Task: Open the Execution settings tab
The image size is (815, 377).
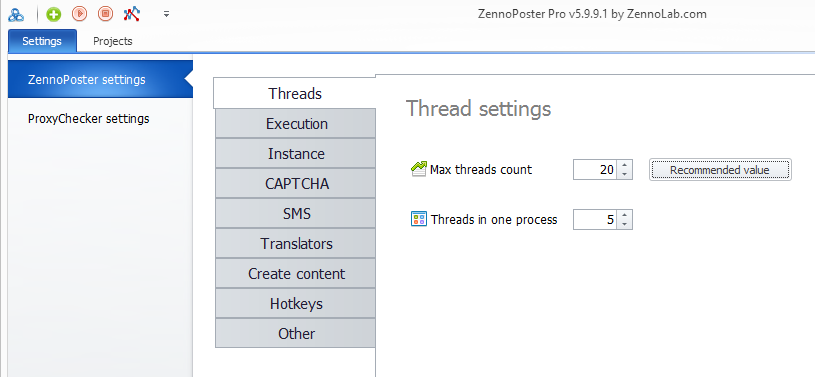Action: 295,124
